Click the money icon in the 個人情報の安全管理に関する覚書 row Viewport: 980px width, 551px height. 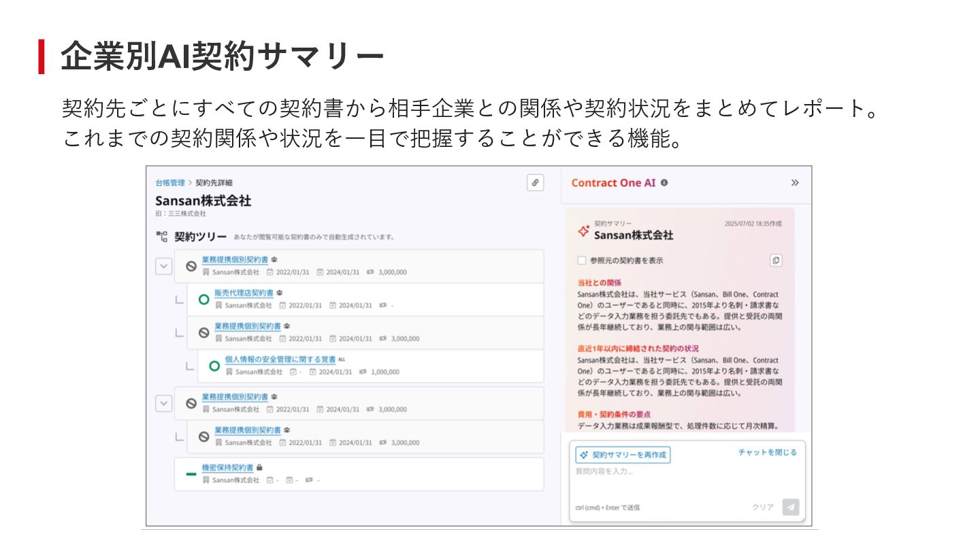[363, 372]
